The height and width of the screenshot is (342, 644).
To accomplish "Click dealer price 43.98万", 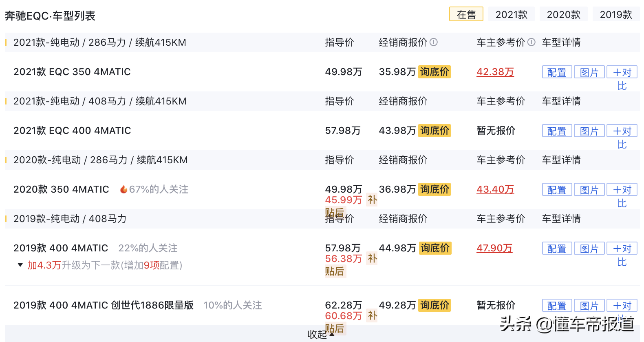I will (x=397, y=131).
